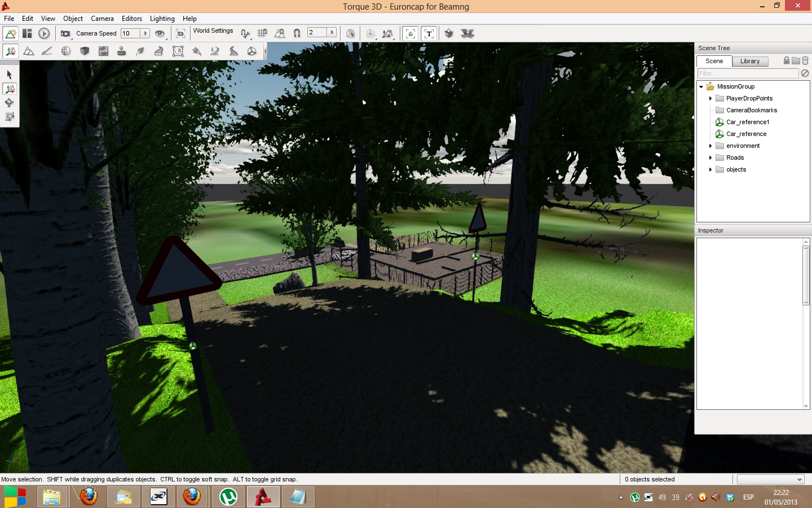Open the eye visibility options dropdown
812x508 pixels.
(x=160, y=33)
